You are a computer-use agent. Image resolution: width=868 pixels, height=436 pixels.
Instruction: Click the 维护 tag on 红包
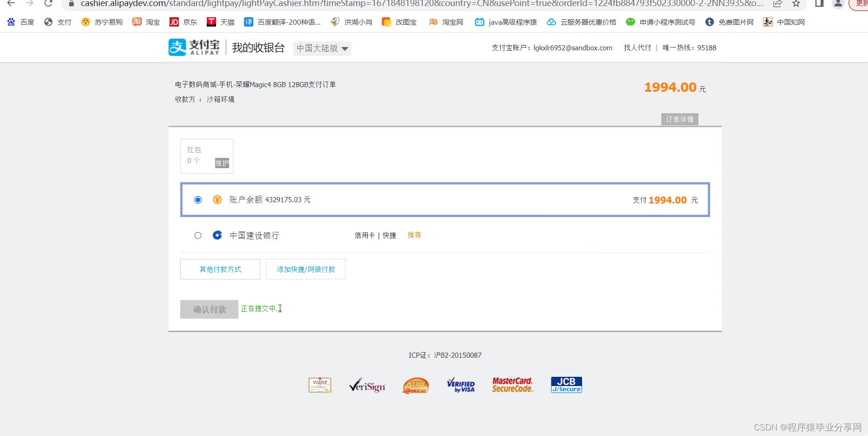(222, 163)
